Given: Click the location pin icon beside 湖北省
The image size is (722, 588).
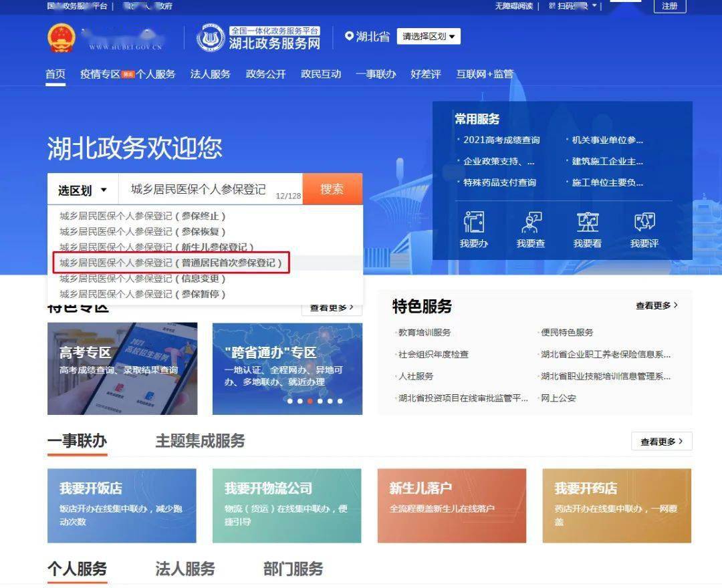Looking at the screenshot, I should (348, 36).
